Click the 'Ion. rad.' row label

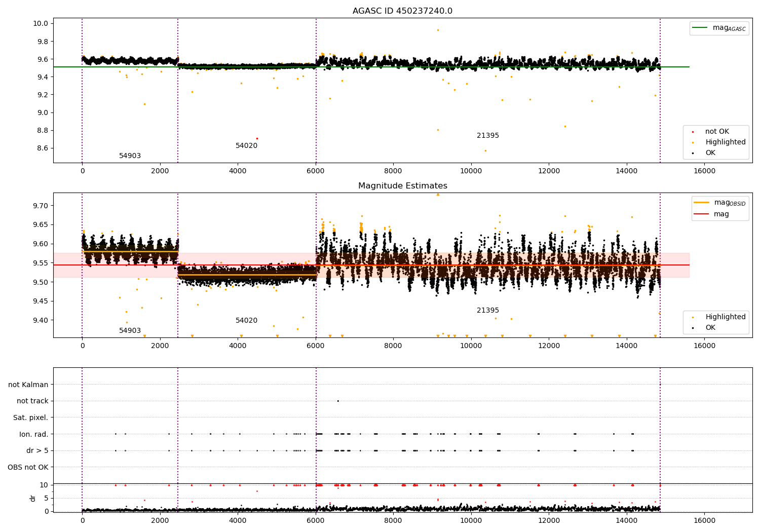pyautogui.click(x=34, y=435)
